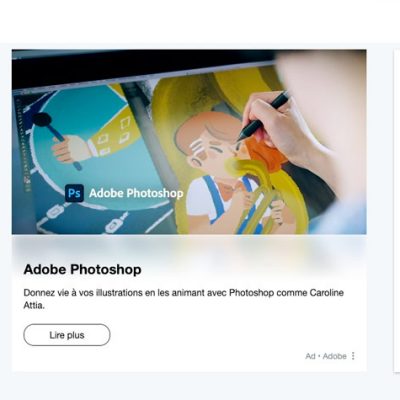The image size is (400, 400).
Task: Click the Adobe advertiser label
Action: coord(334,356)
